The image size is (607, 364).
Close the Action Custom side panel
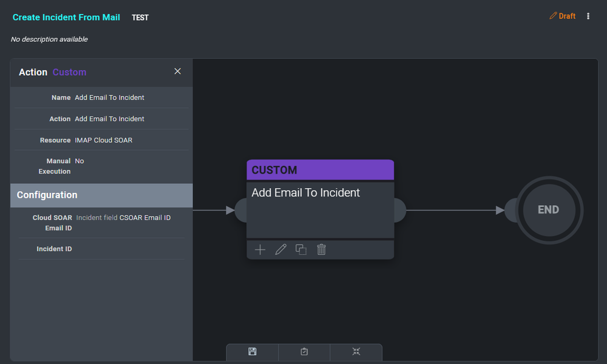click(178, 72)
